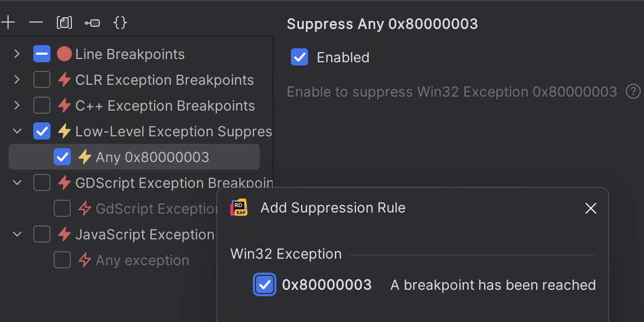Click the Rider EAP logo icon
This screenshot has height=322, width=644.
click(239, 208)
